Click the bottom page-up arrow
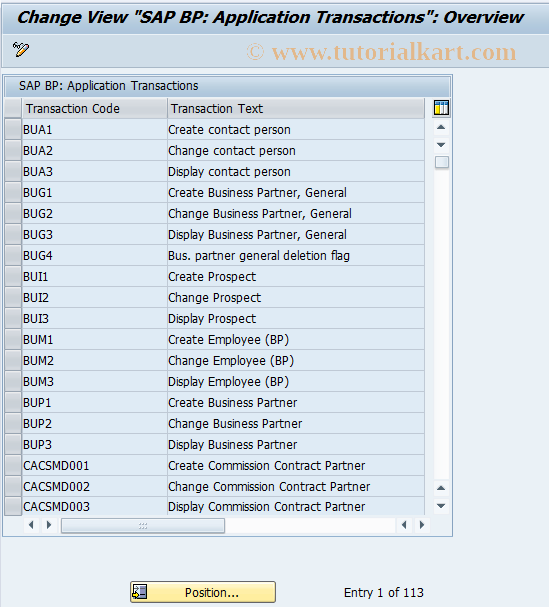 pyautogui.click(x=441, y=488)
